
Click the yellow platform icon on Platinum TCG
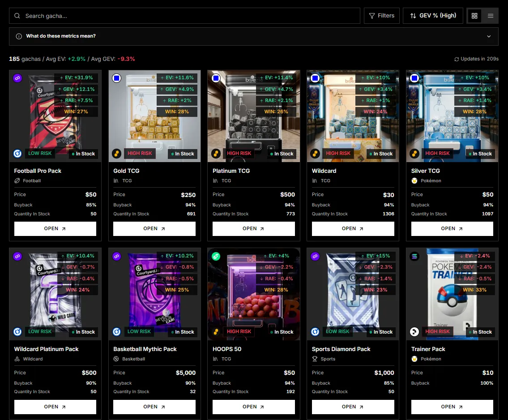click(216, 154)
